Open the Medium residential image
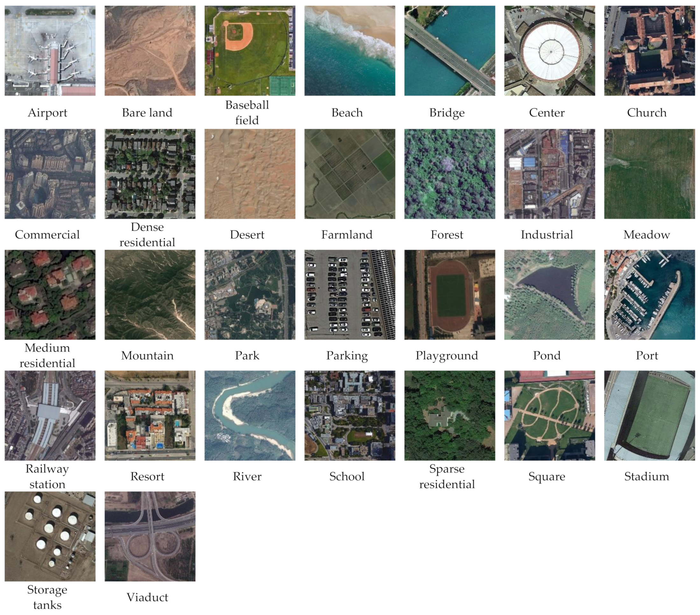700x615 pixels. [x=50, y=295]
